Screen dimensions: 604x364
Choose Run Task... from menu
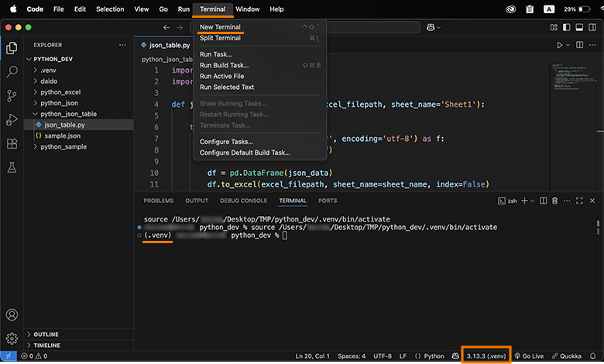(259, 54)
